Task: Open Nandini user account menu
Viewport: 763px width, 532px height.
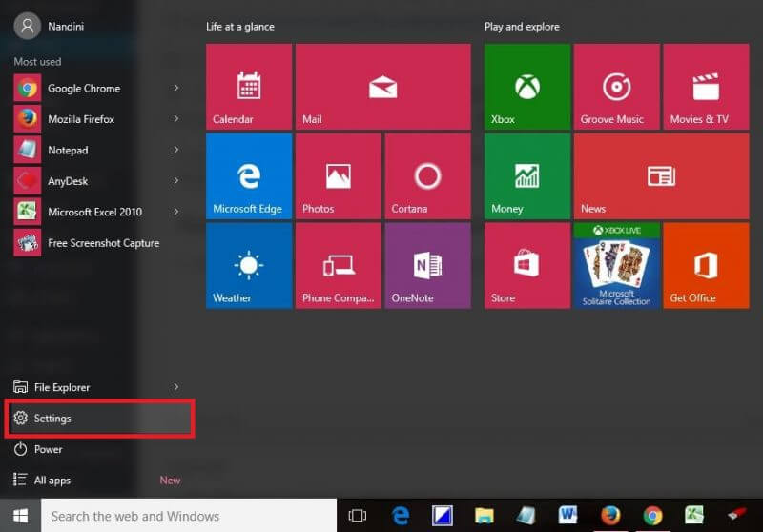Action: tap(49, 26)
